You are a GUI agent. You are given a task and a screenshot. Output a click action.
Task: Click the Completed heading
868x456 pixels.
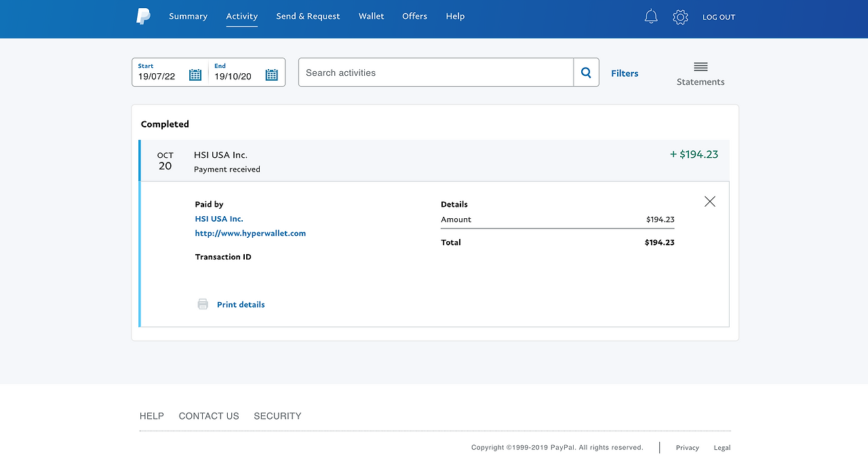tap(165, 124)
